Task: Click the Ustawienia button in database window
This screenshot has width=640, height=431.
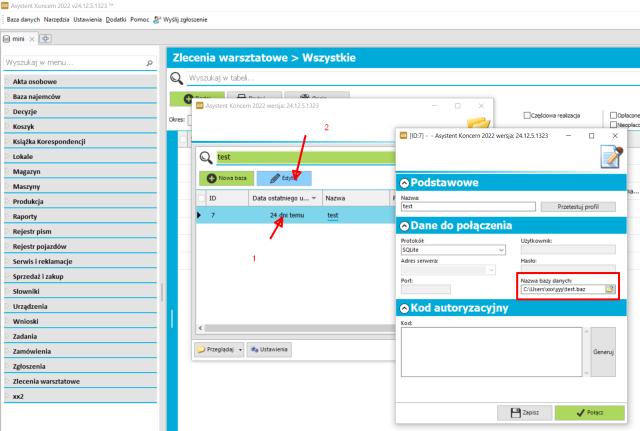Action: coord(269,350)
